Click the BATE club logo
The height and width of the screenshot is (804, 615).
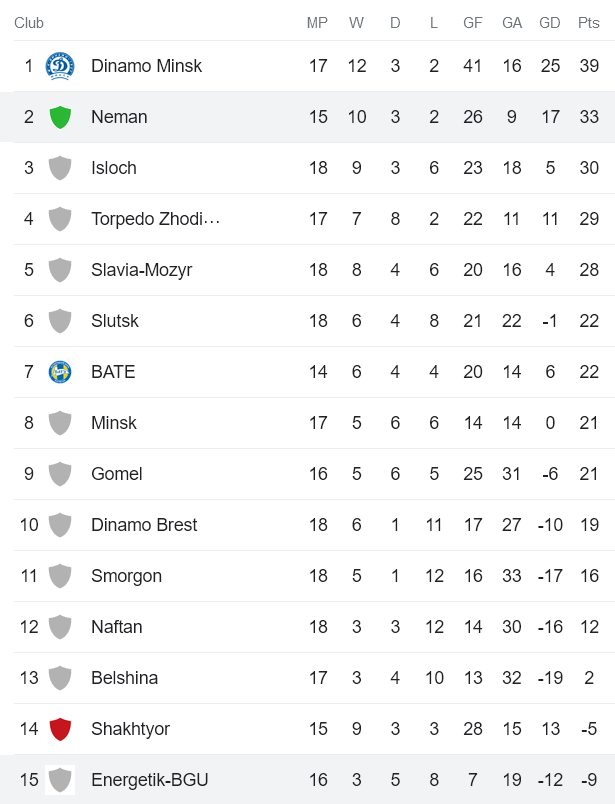(x=60, y=372)
